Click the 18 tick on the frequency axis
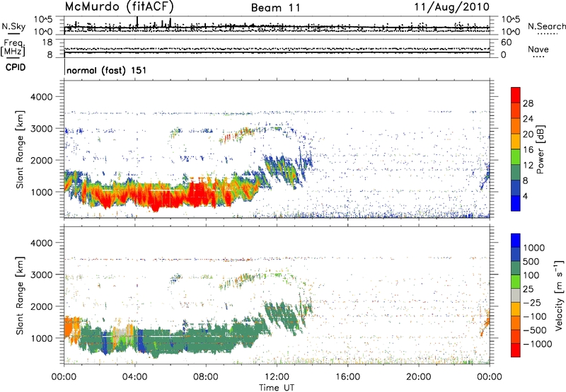The image size is (566, 392). (x=48, y=42)
